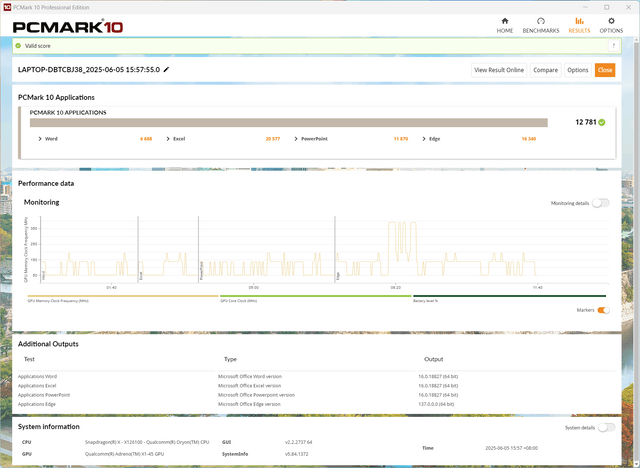Click the Microsoft Office Word version entry

250,376
